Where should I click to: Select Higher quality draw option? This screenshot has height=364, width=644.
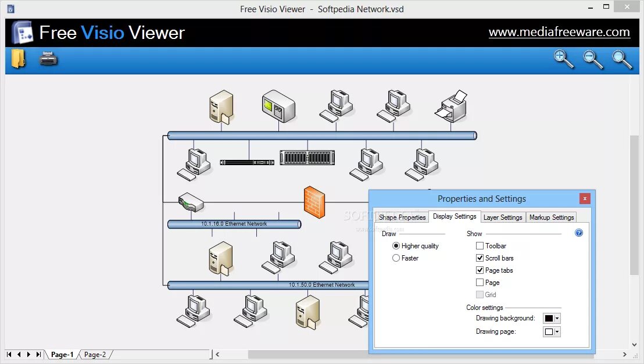(x=396, y=246)
